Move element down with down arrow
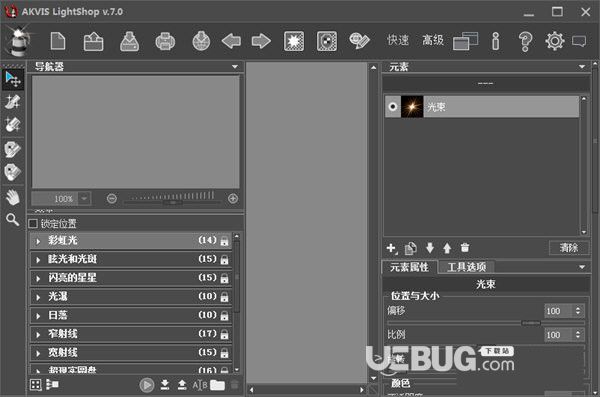 click(x=430, y=248)
